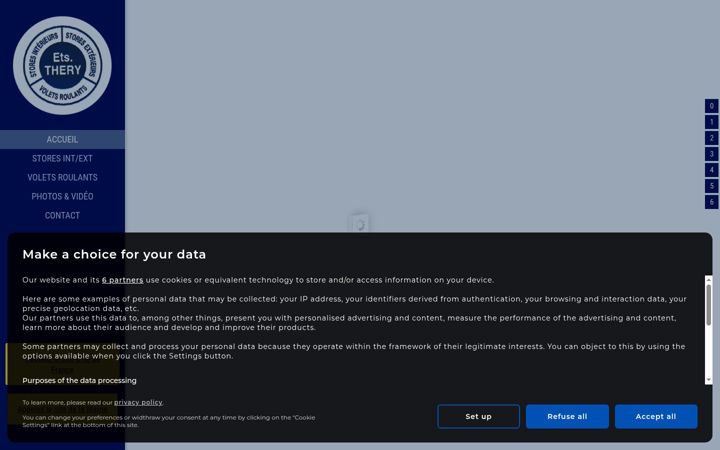
Task: Click the scrollbar up arrow in cookie dialog
Action: [x=709, y=279]
